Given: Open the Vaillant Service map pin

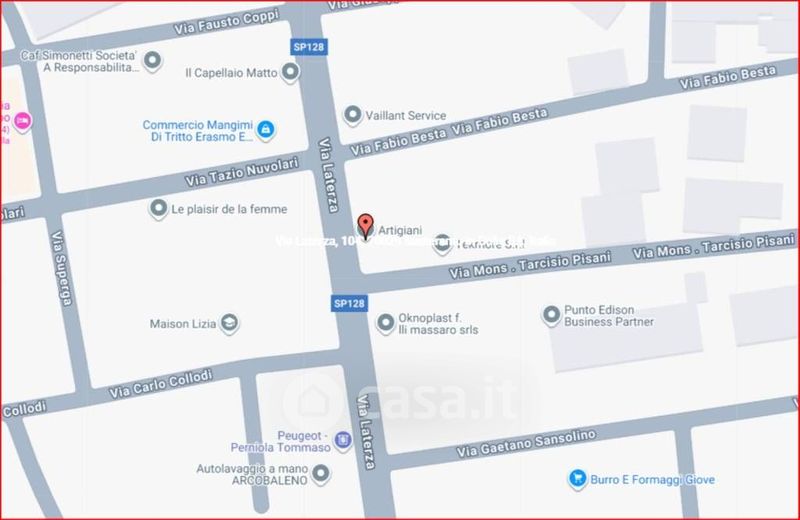Looking at the screenshot, I should pos(352,115).
